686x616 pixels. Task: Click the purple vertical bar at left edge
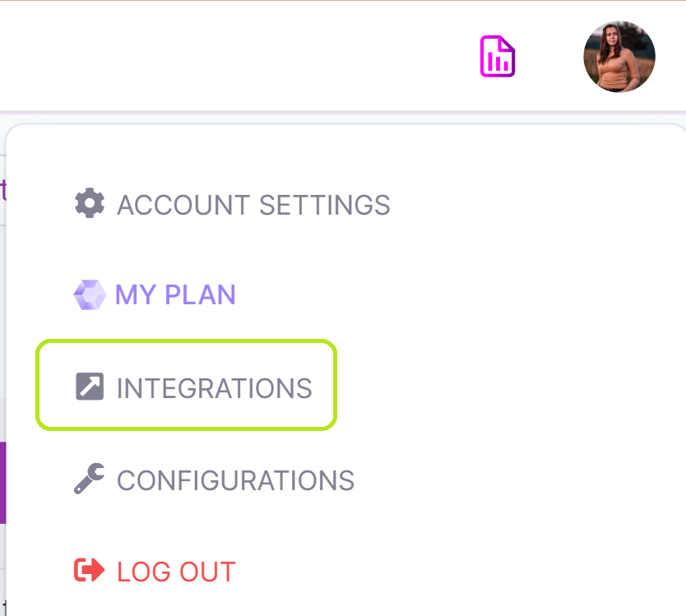click(x=2, y=483)
